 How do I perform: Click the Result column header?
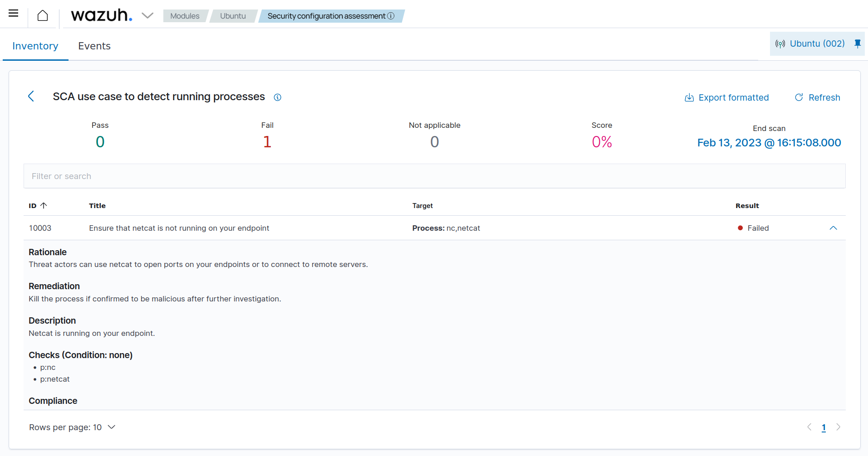point(747,205)
